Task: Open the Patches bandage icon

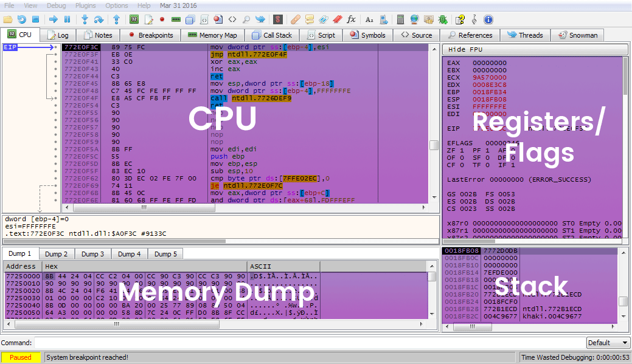Action: click(295, 19)
